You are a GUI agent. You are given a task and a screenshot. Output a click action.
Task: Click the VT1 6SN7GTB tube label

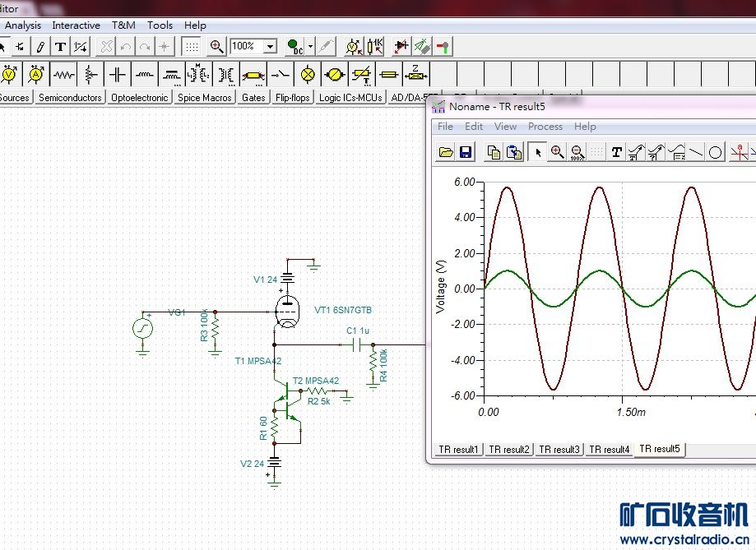(x=343, y=310)
